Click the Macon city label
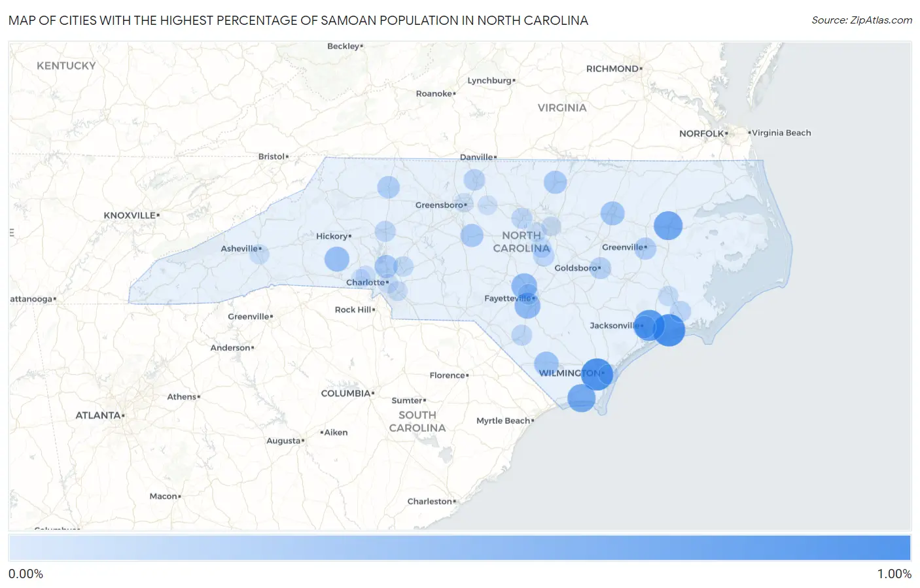Image resolution: width=920 pixels, height=588 pixels. coord(164,496)
